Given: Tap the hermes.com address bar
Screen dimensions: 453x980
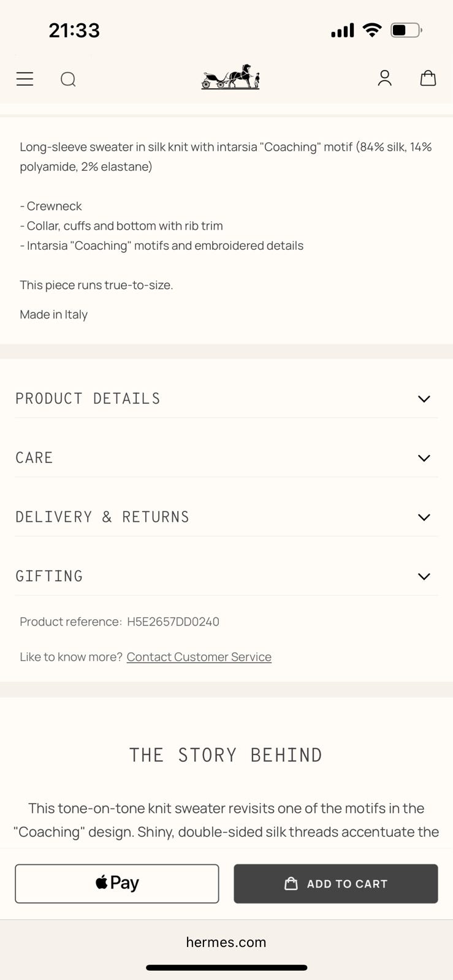Looking at the screenshot, I should tap(226, 942).
